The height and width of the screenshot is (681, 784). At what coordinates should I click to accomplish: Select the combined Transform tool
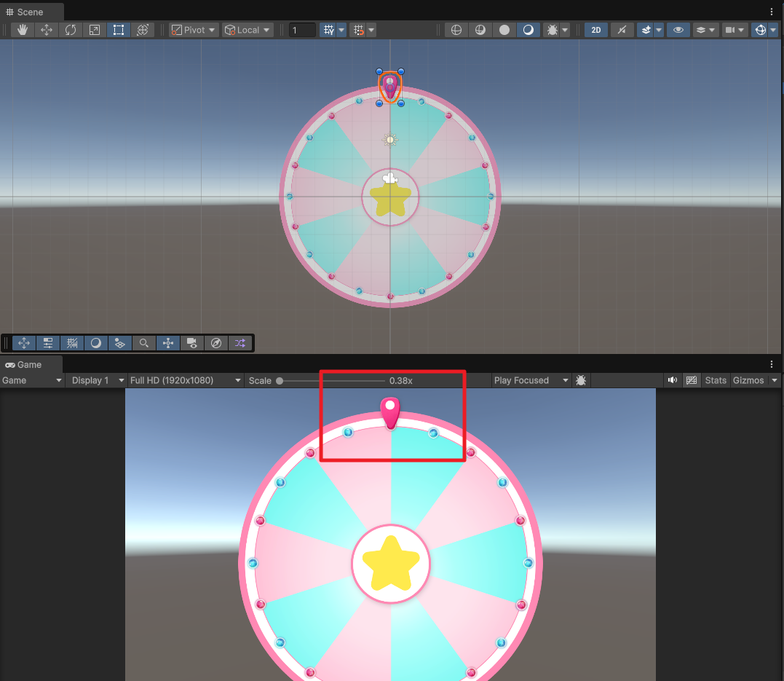[x=143, y=30]
